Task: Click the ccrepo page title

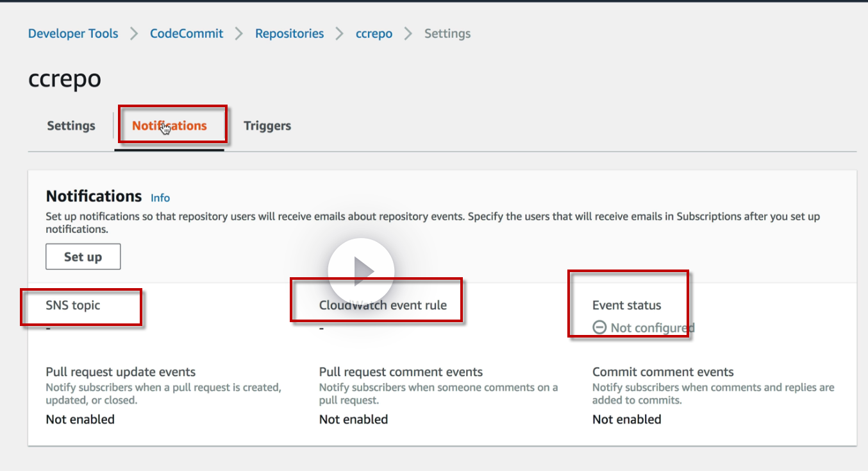Action: (65, 78)
